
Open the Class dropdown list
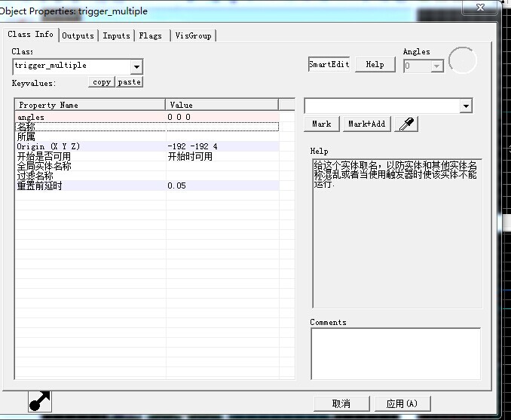(x=136, y=67)
